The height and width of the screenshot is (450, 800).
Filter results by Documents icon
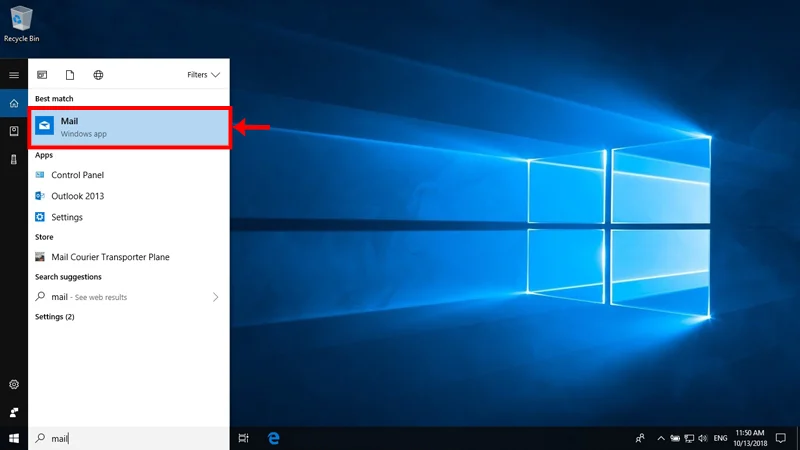coord(70,75)
